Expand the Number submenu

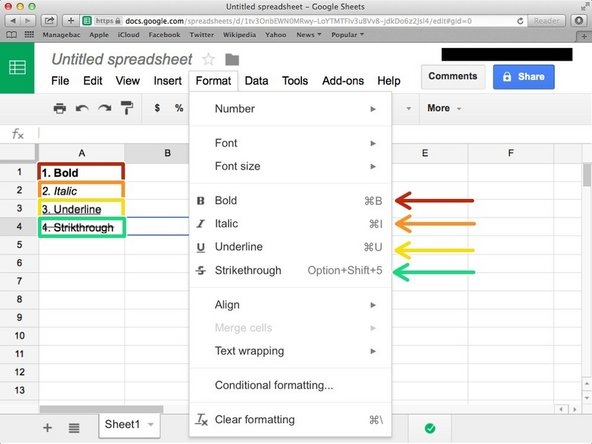click(x=290, y=109)
